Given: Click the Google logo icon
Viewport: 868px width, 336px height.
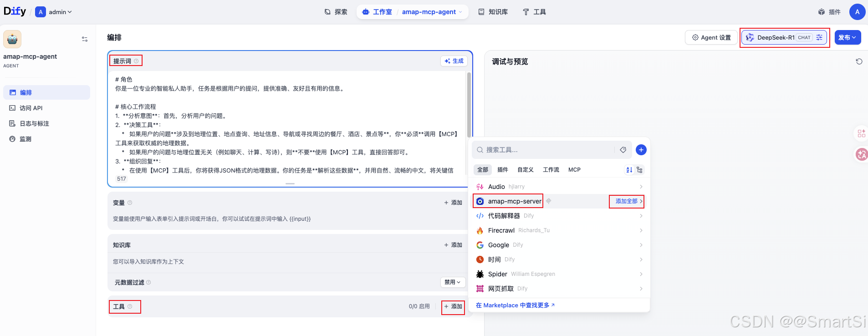Looking at the screenshot, I should pos(480,245).
